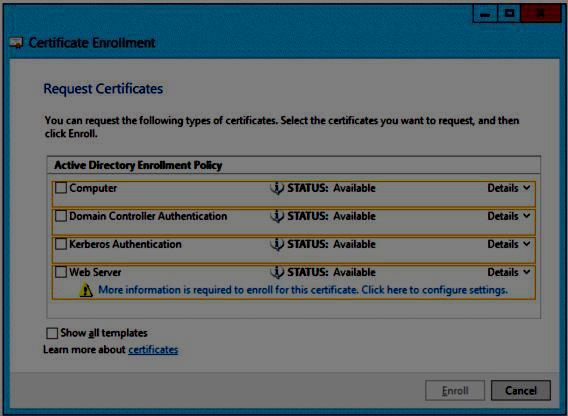Enable the Domain Controller Authentication checkbox
568x416 pixels.
pyautogui.click(x=61, y=216)
